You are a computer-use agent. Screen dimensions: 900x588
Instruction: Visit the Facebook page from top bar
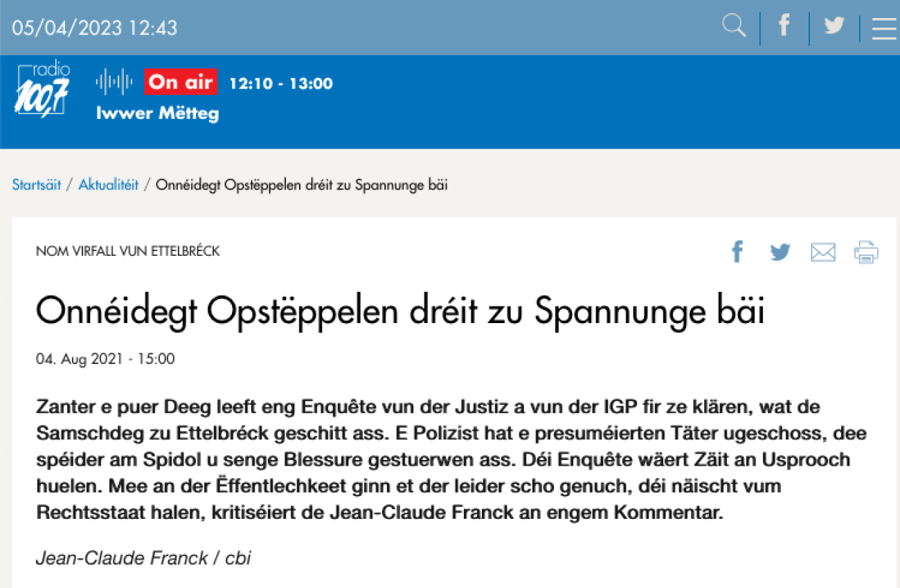pyautogui.click(x=784, y=26)
